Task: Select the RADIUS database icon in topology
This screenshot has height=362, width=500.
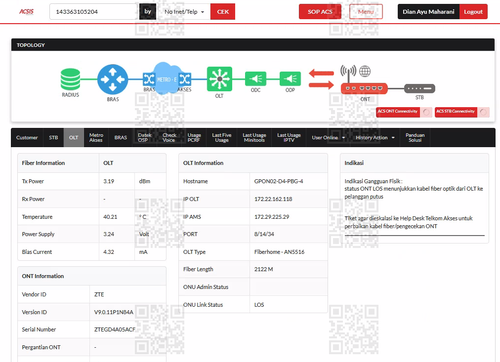Action: pos(70,79)
